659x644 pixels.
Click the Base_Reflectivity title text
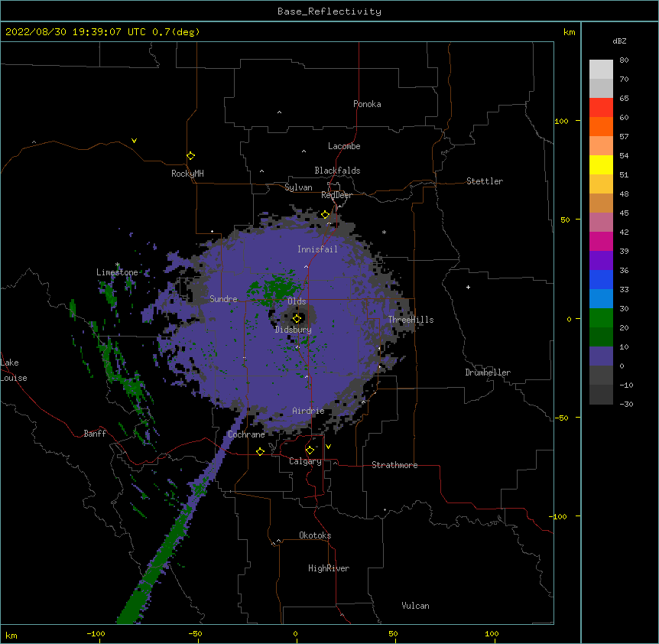[x=329, y=11]
